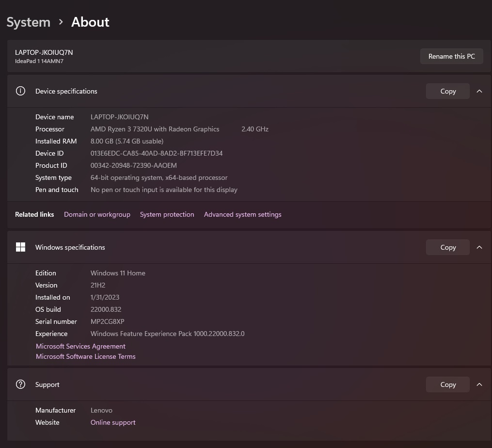Click the Experience label

[51, 334]
